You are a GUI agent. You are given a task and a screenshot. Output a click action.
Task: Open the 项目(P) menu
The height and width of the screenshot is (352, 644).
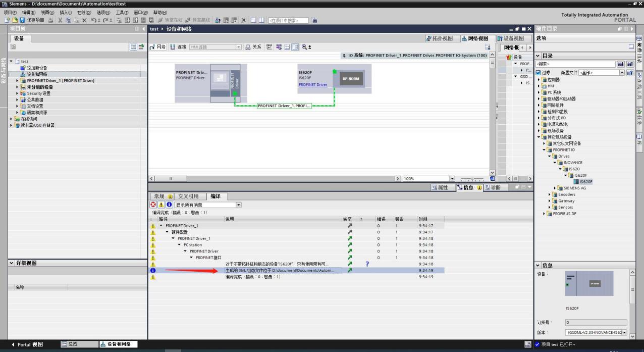(x=10, y=12)
